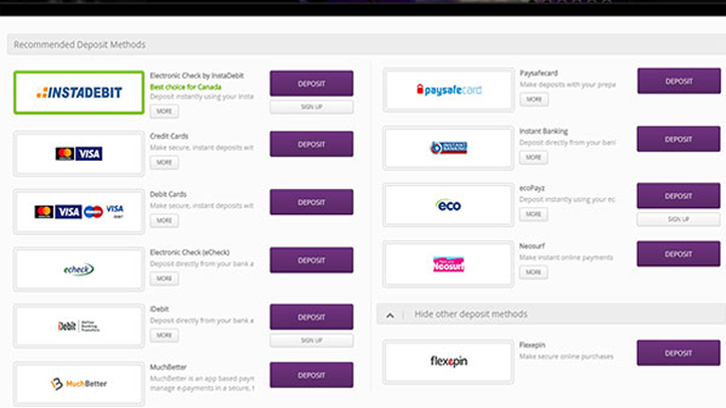Click the 'Paysafecard' method title

click(538, 73)
